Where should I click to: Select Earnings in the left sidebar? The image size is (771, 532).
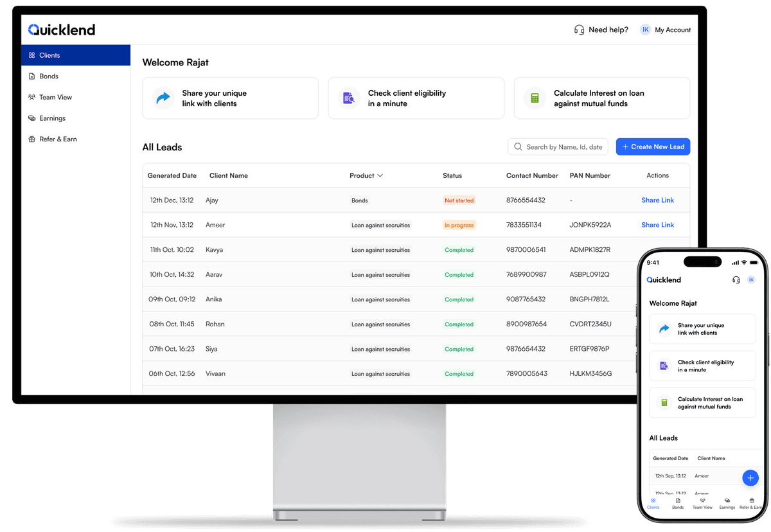[52, 118]
